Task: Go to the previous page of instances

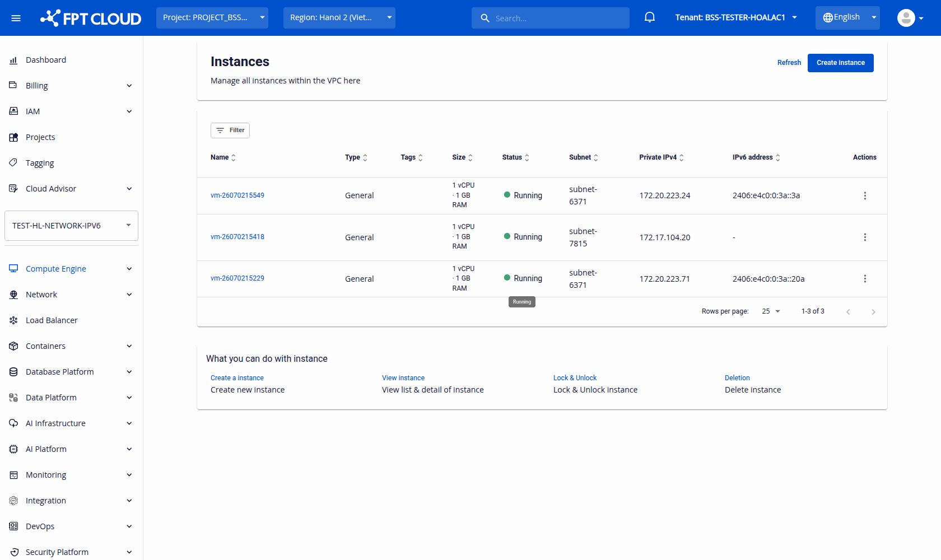Action: 848,312
